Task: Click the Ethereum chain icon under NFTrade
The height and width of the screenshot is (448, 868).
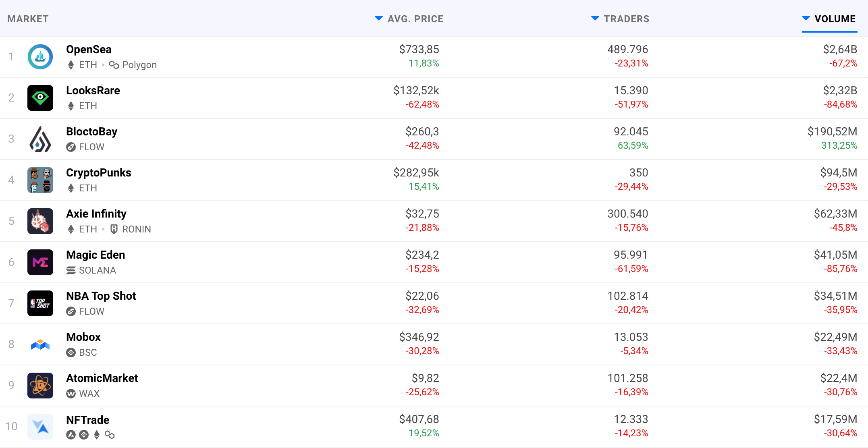Action: [97, 435]
